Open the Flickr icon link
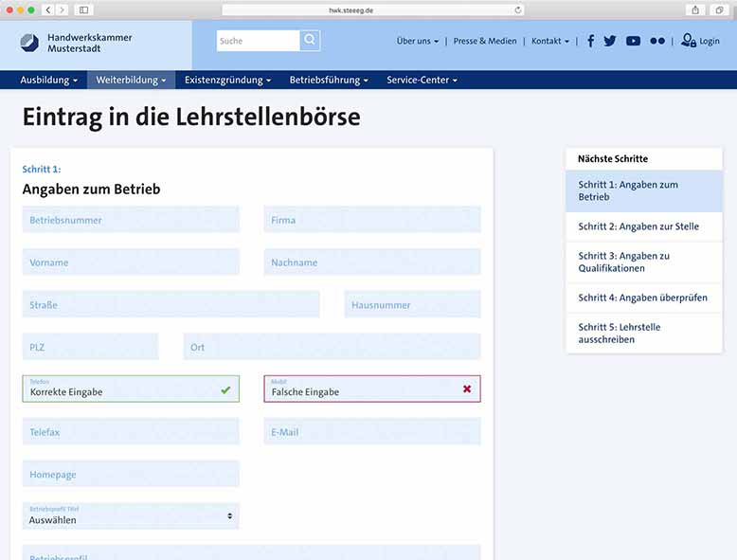The width and height of the screenshot is (737, 560). (x=657, y=41)
